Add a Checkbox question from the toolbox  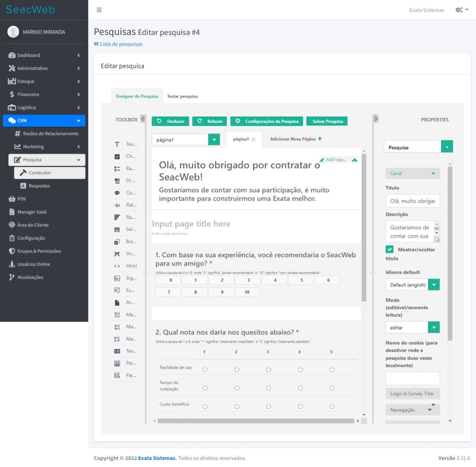[x=126, y=156]
